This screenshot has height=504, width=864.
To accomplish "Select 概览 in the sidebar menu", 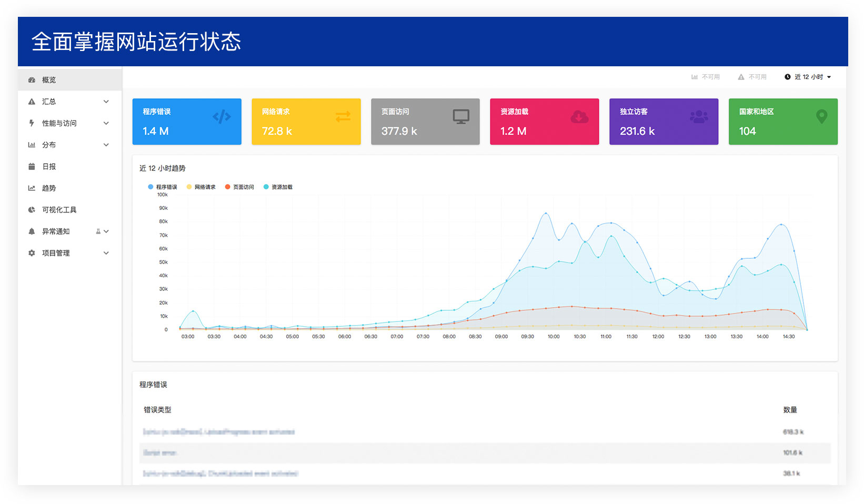I will tap(69, 80).
